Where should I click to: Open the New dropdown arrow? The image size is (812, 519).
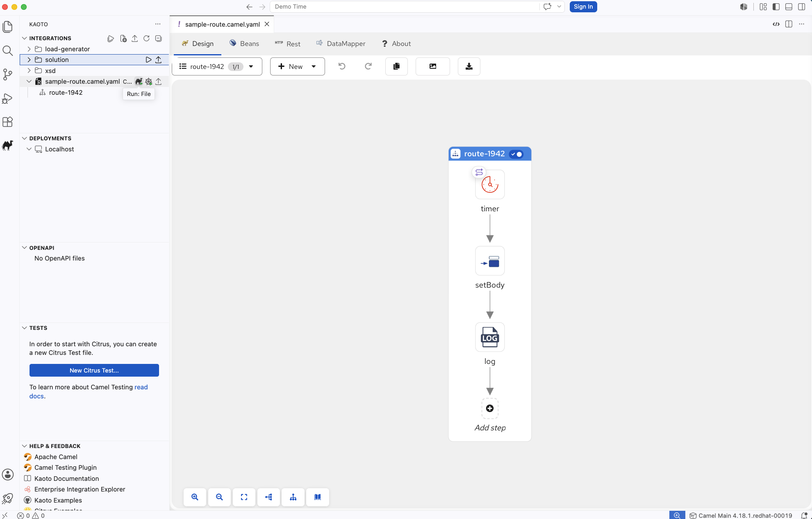(x=314, y=66)
